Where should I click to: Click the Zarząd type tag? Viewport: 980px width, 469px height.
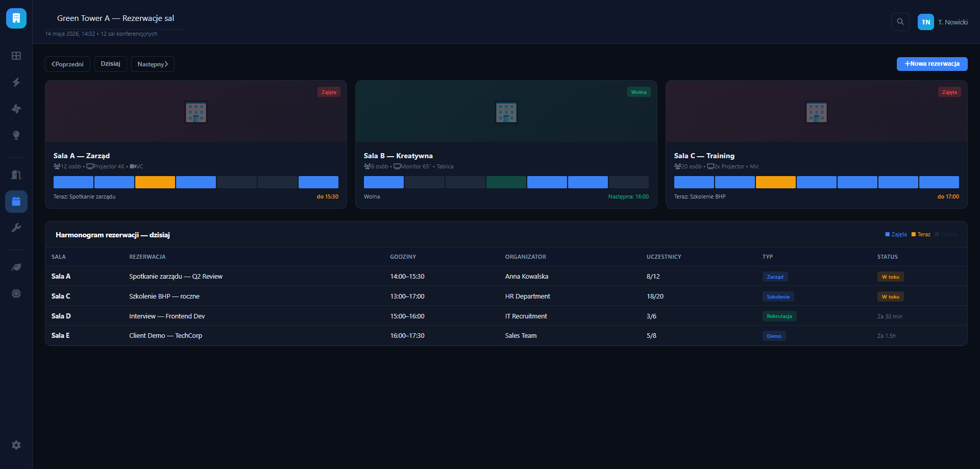(775, 277)
